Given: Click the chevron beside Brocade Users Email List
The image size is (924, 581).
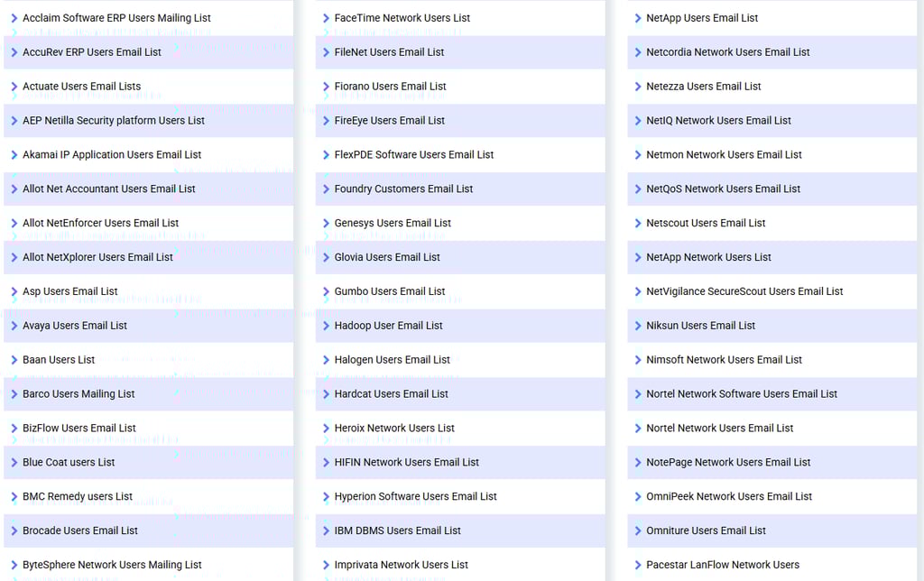Looking at the screenshot, I should click(x=14, y=530).
